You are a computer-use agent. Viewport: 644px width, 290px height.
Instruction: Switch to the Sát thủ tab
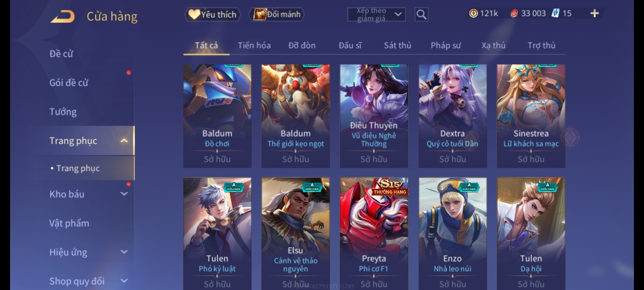coord(397,45)
